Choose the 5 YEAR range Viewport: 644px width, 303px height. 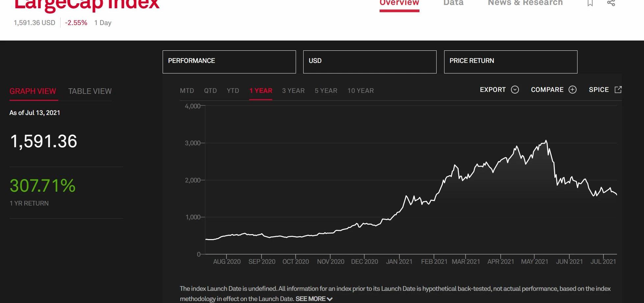coord(326,91)
